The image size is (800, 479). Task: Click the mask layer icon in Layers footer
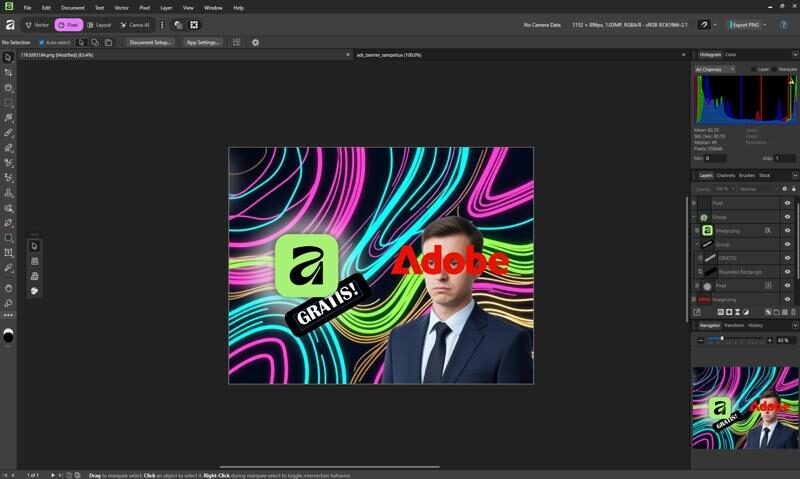[729, 312]
